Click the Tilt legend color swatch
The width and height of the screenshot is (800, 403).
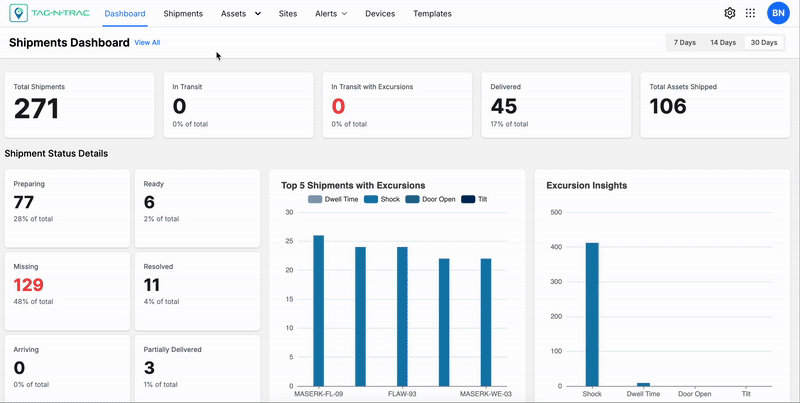[469, 199]
